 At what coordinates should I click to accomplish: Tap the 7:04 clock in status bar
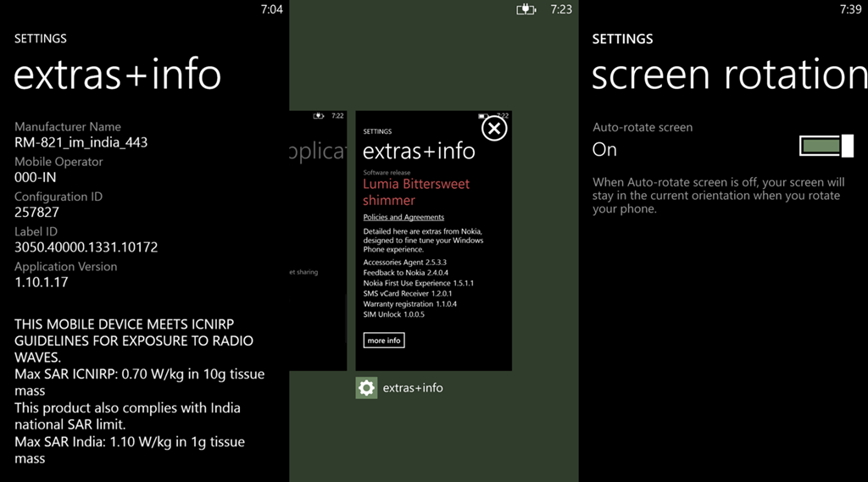(x=272, y=9)
